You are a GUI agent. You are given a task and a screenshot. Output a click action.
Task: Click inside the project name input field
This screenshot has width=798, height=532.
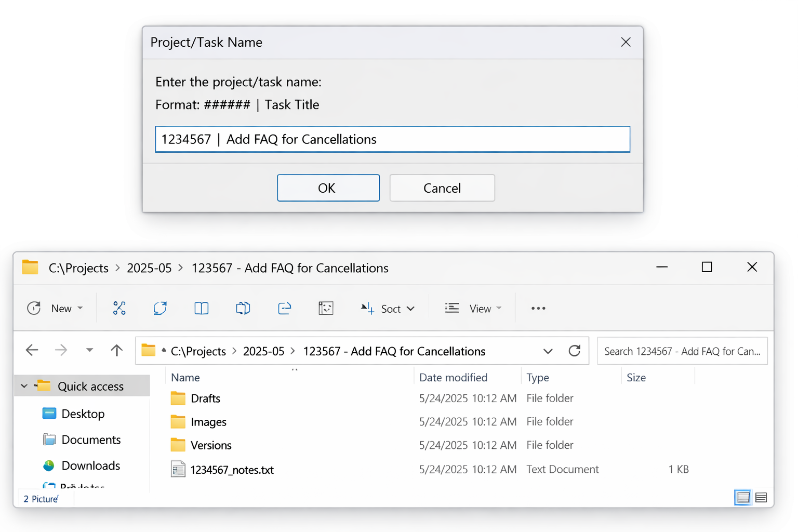[x=392, y=139]
